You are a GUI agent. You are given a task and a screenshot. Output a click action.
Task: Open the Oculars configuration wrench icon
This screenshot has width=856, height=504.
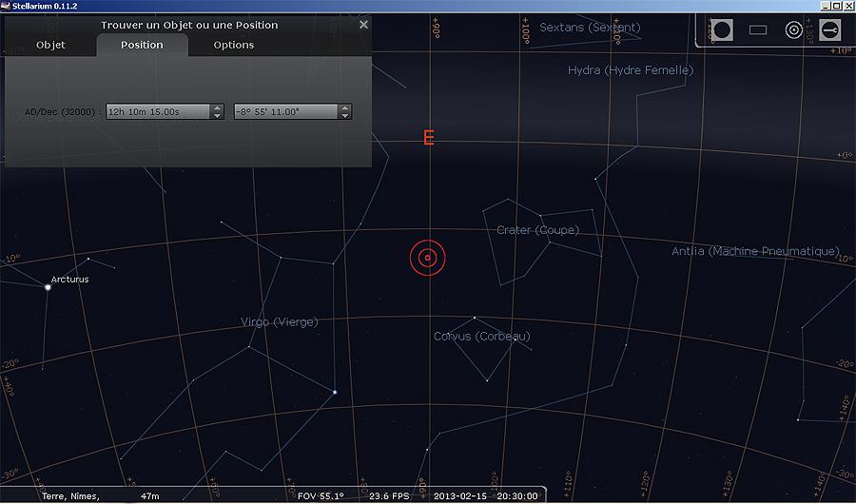(x=829, y=29)
